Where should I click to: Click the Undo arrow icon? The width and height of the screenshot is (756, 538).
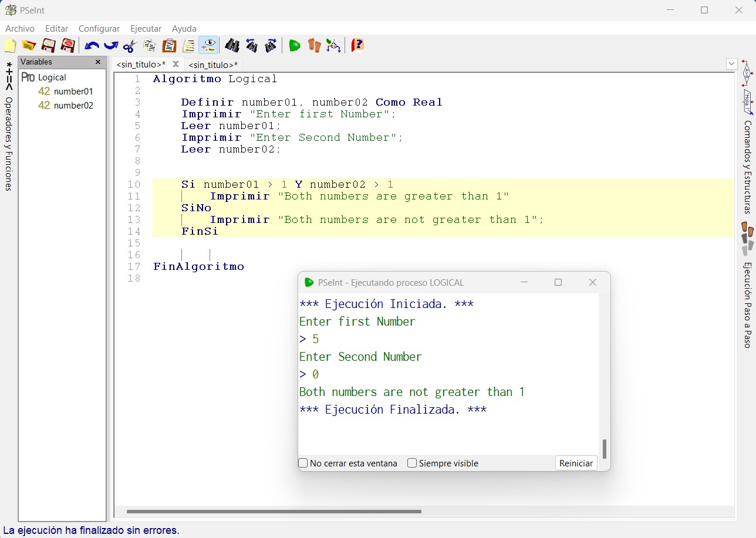[92, 46]
